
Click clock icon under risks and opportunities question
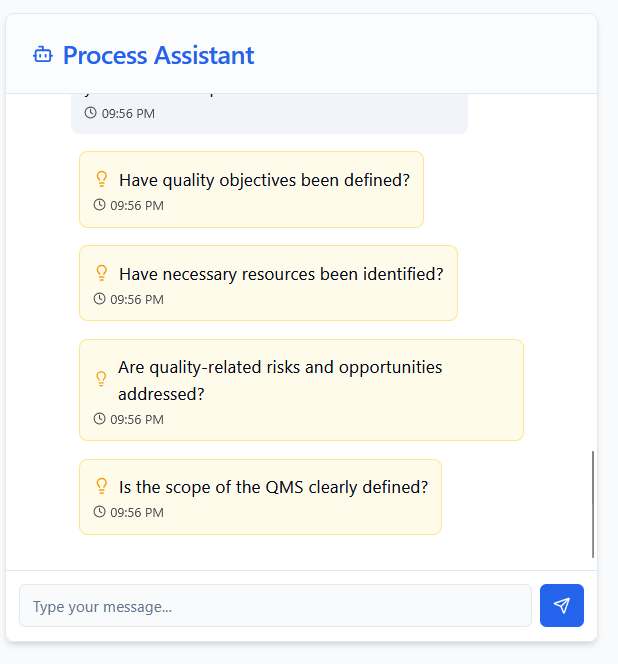coord(99,419)
